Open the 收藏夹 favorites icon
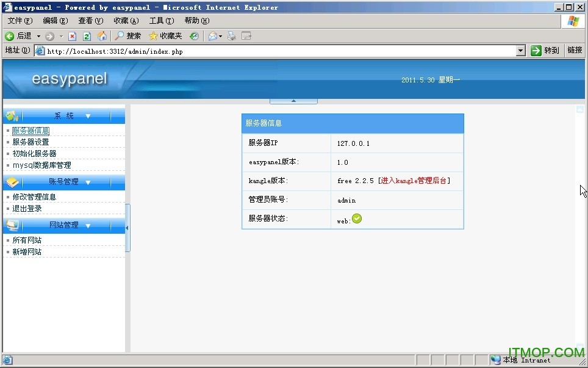Screen dimensions: 588x368 click(152, 35)
